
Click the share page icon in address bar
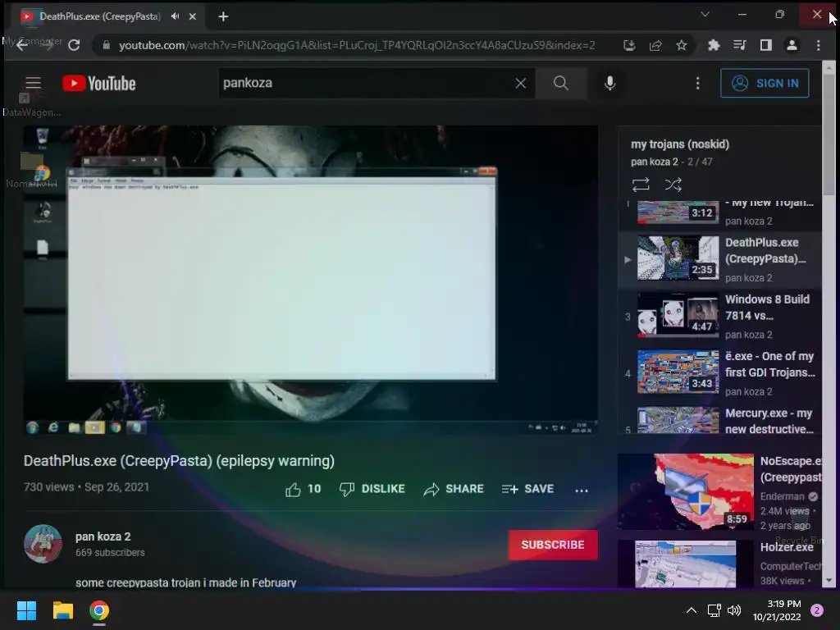[x=655, y=46]
